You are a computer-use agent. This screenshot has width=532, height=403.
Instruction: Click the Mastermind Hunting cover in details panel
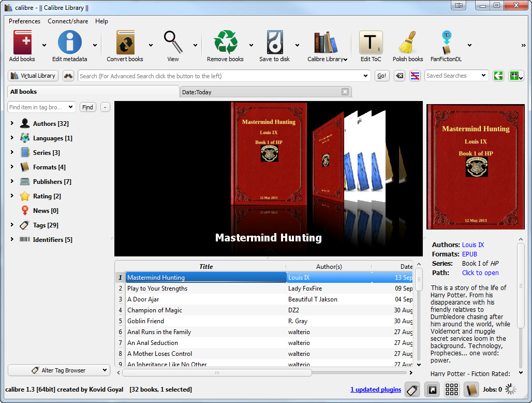[x=476, y=167]
